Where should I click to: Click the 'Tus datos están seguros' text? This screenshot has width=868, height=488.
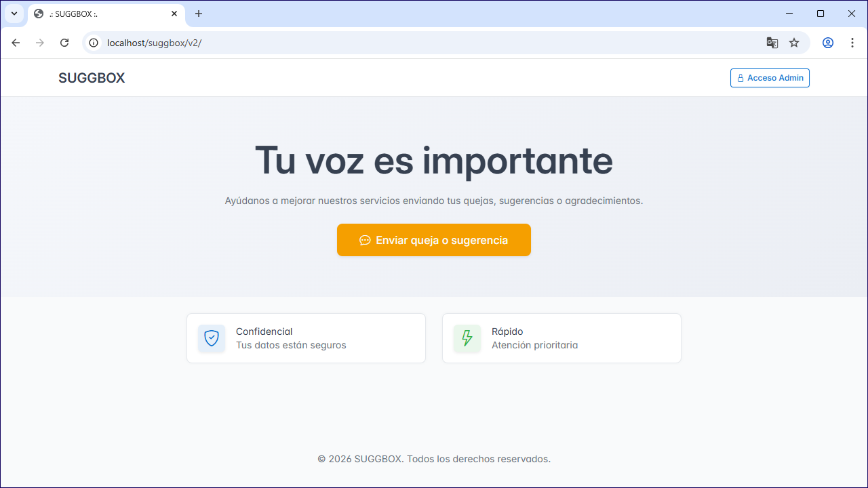(x=291, y=345)
